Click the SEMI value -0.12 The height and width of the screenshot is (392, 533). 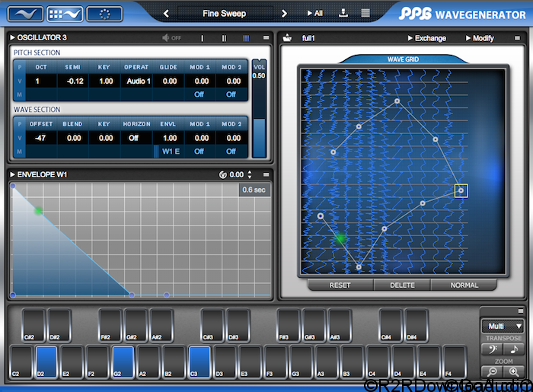73,81
